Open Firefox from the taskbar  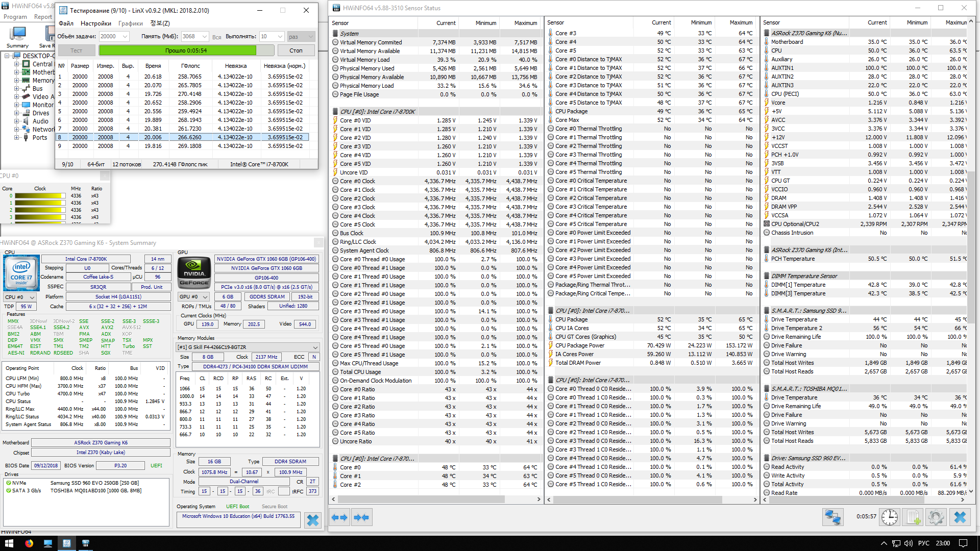coord(29,543)
